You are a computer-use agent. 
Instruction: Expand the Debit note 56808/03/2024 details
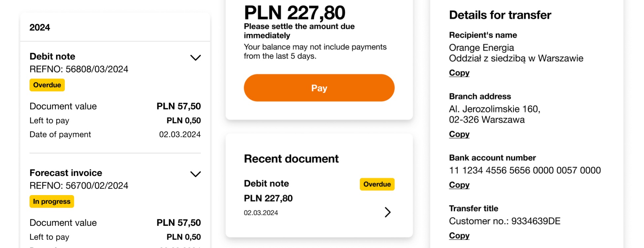coord(196,58)
